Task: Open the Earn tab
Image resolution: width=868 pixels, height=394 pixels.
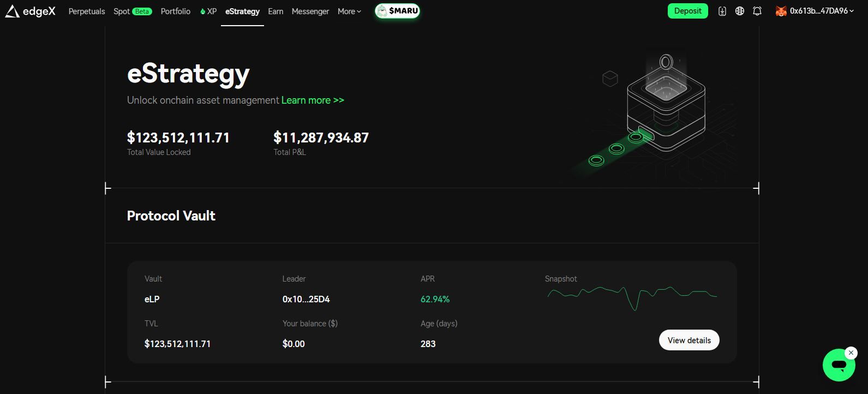Action: coord(276,11)
